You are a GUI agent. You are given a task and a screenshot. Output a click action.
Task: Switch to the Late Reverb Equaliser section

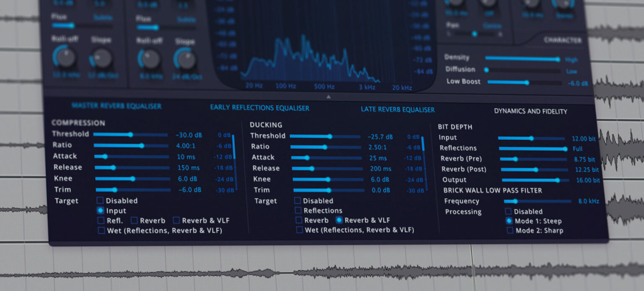tap(397, 110)
